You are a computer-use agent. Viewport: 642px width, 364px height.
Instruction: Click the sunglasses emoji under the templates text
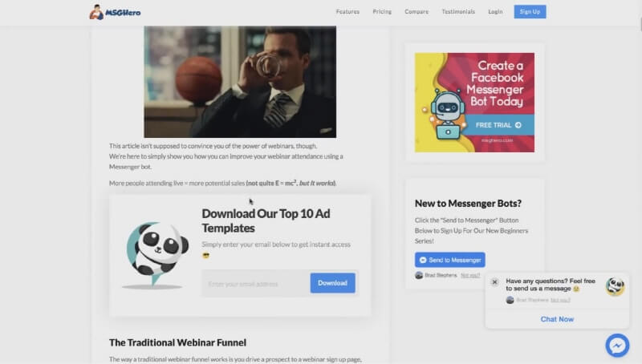(206, 256)
